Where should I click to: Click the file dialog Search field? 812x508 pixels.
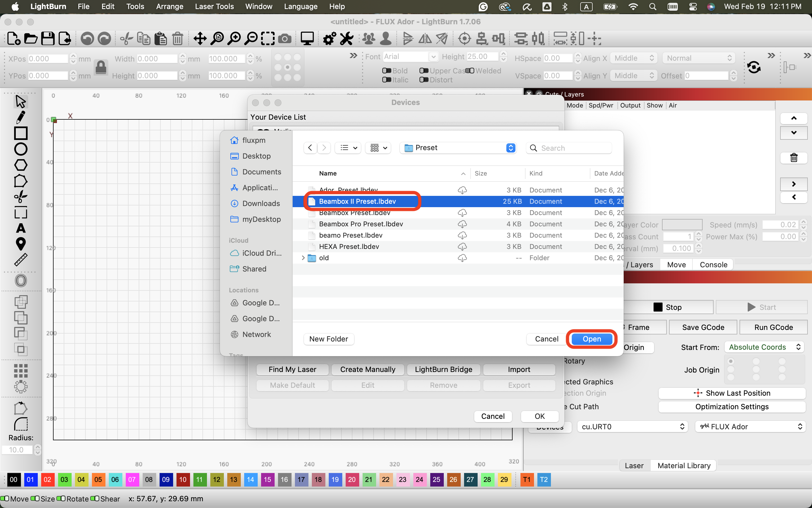tap(569, 148)
